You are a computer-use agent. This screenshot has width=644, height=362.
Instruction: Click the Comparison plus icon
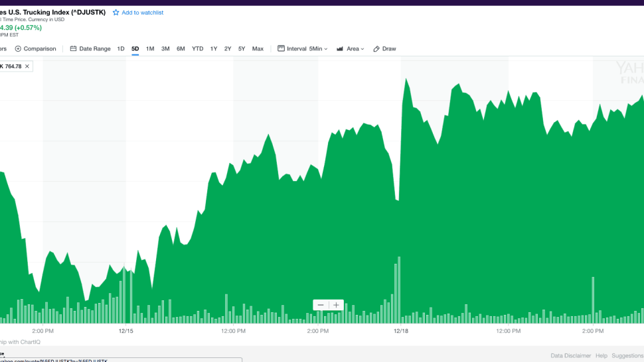(18, 48)
